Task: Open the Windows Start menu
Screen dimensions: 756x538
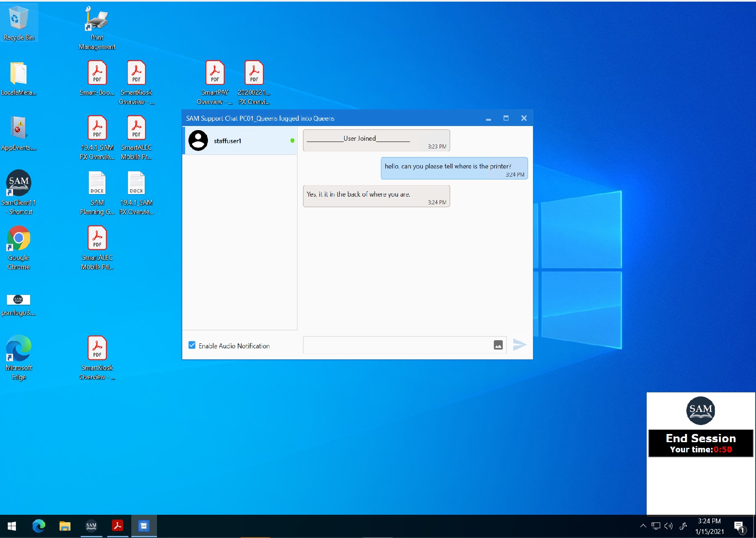Action: 12,526
